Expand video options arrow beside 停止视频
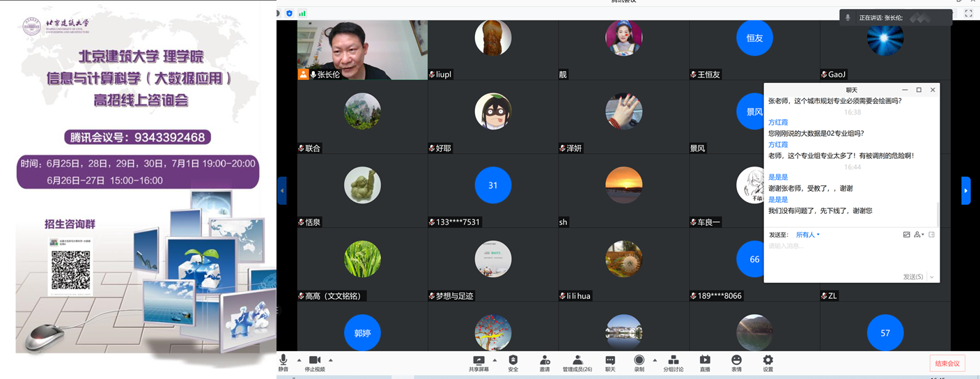The width and height of the screenshot is (980, 379). coord(331,360)
